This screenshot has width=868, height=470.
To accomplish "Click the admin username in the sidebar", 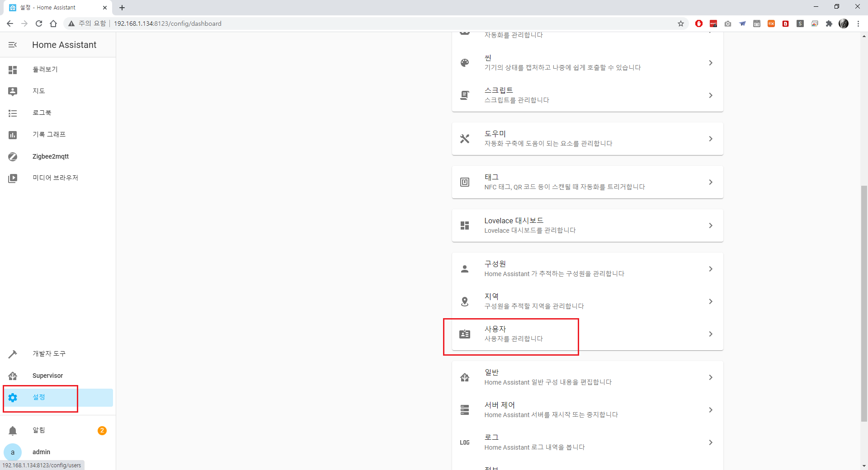I will click(41, 452).
